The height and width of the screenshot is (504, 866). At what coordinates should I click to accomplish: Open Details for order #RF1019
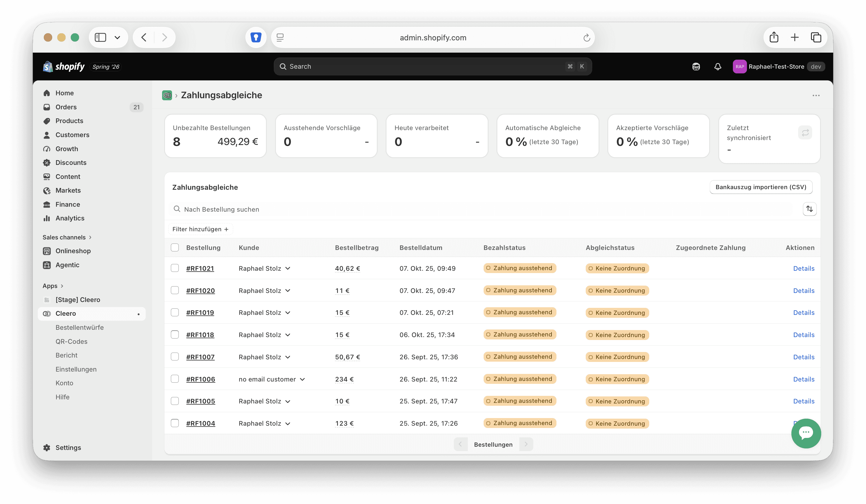[x=803, y=313]
